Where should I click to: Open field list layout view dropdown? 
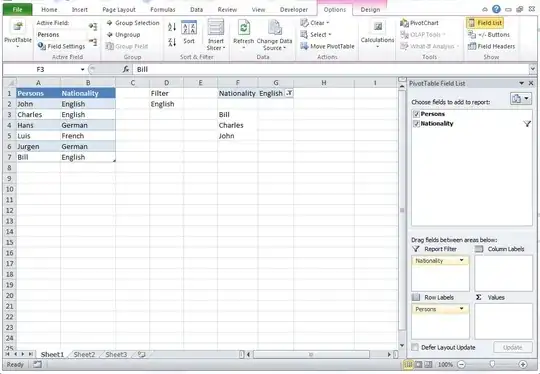[521, 99]
